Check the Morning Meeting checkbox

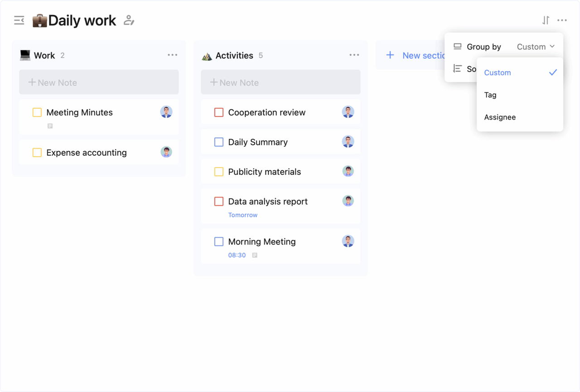tap(219, 242)
